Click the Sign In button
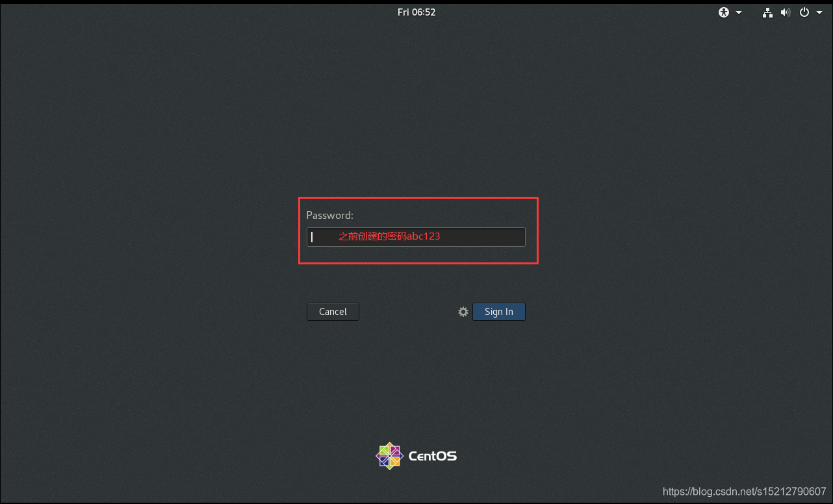Screen dimensions: 833x504 499,312
